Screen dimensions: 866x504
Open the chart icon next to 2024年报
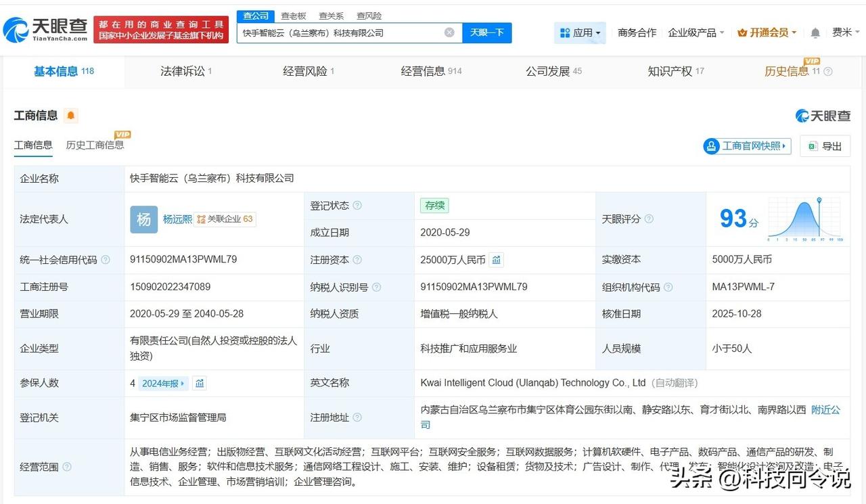tap(200, 383)
